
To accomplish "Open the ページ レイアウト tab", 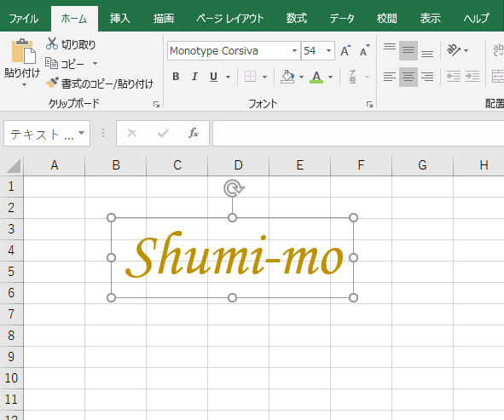I will [230, 18].
